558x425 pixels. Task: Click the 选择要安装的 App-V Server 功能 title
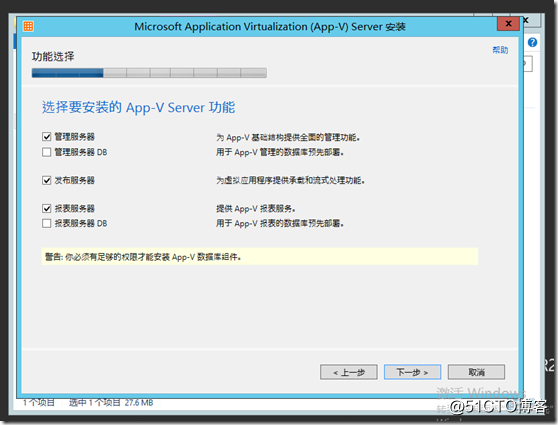coord(138,107)
